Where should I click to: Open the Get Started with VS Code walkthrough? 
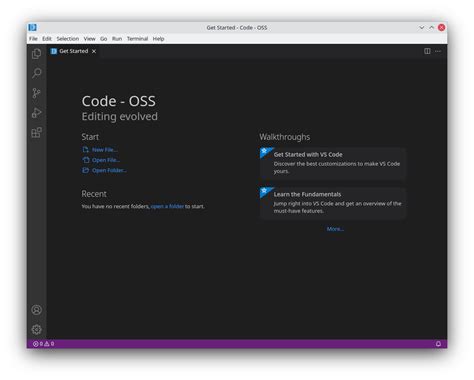[333, 164]
